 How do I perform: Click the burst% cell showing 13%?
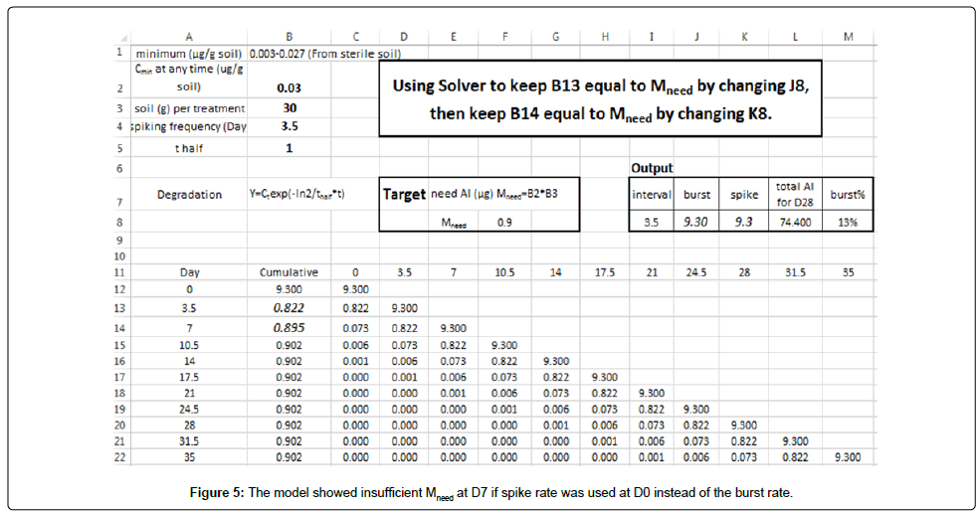(848, 224)
